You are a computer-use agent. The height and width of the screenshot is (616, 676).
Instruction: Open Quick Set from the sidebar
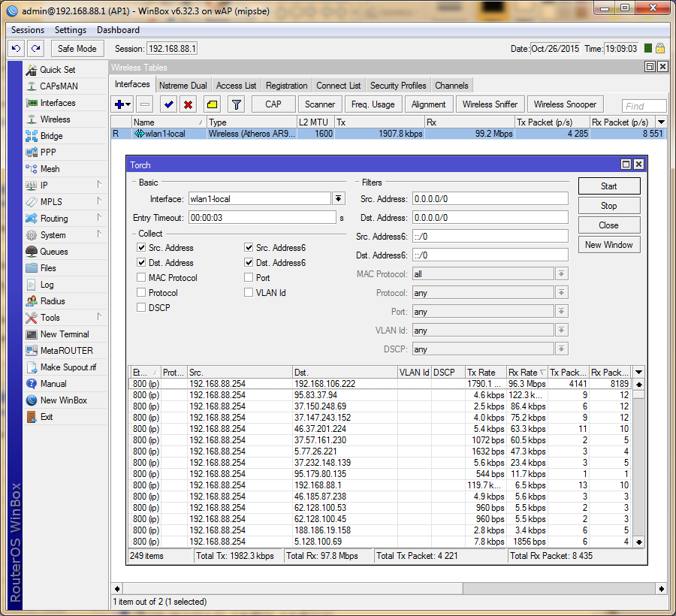click(57, 70)
